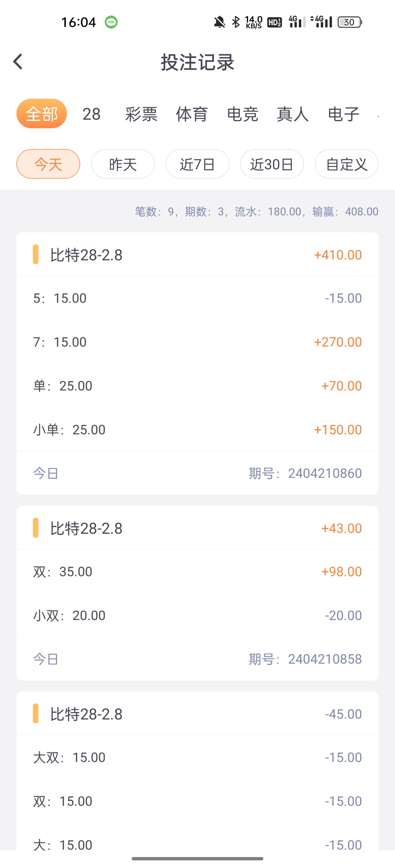Viewport: 395px width, 868px height.
Task: Open the 彩票 category tab
Action: [x=141, y=114]
